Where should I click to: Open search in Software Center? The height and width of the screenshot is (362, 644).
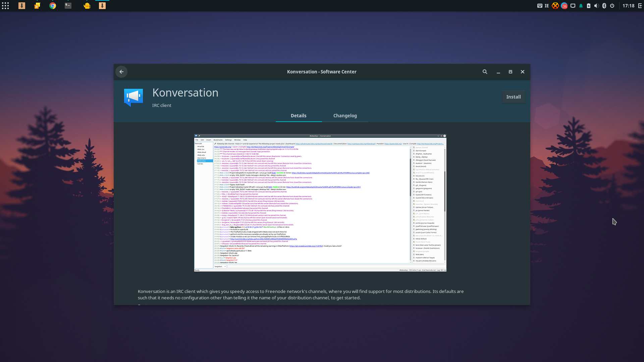click(485, 72)
